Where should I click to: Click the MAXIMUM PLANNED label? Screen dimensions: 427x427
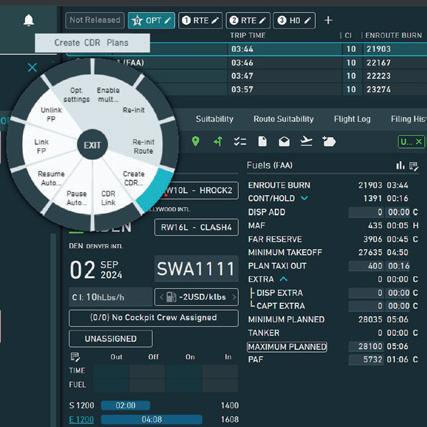(x=287, y=347)
